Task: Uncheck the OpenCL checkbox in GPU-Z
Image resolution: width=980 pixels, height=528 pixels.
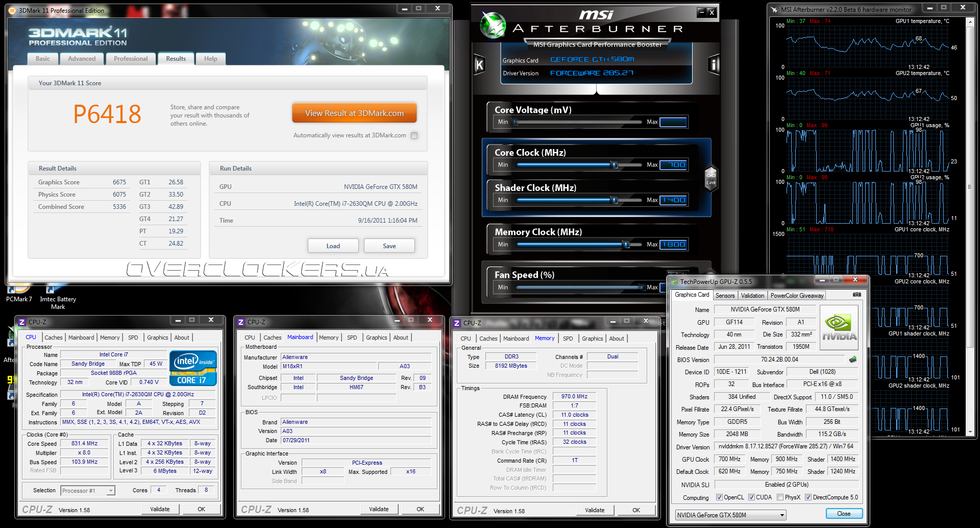Action: coord(719,497)
